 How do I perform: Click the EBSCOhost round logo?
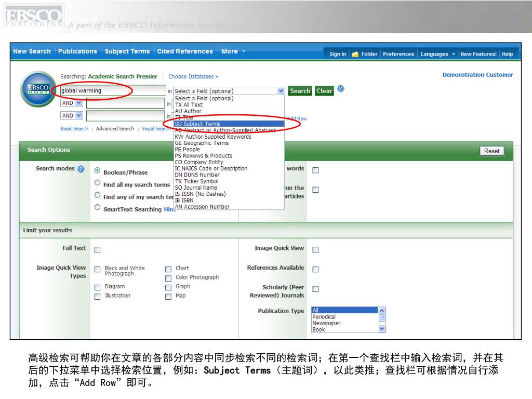(x=38, y=89)
